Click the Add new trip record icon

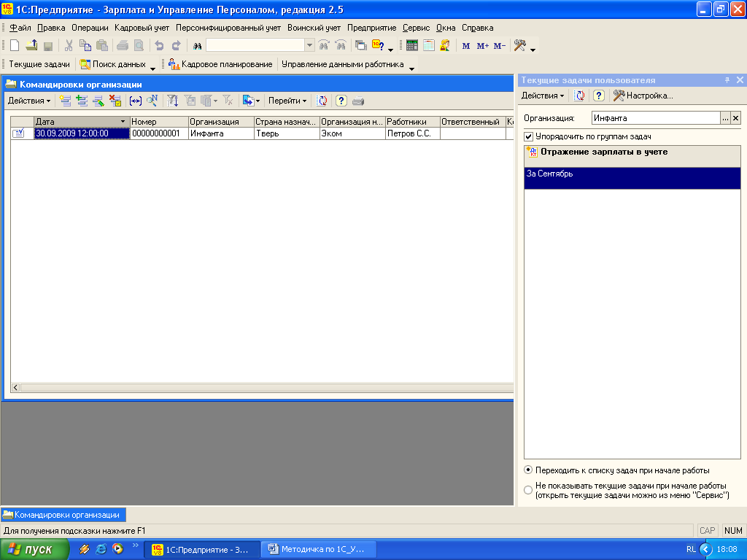(x=65, y=101)
